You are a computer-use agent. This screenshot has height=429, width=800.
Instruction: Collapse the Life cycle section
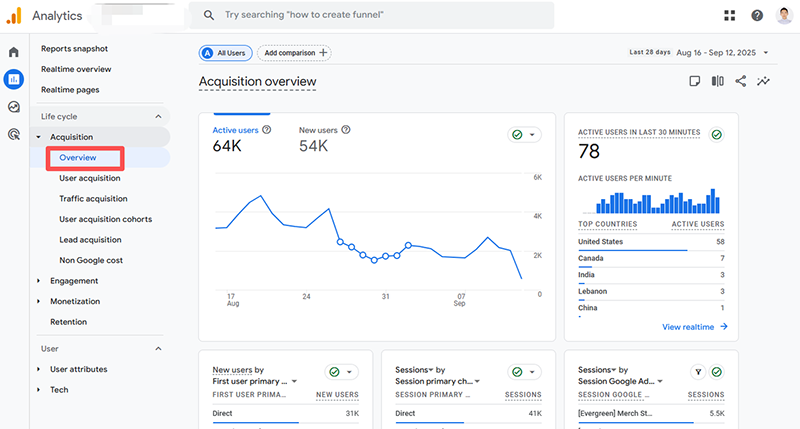tap(158, 116)
